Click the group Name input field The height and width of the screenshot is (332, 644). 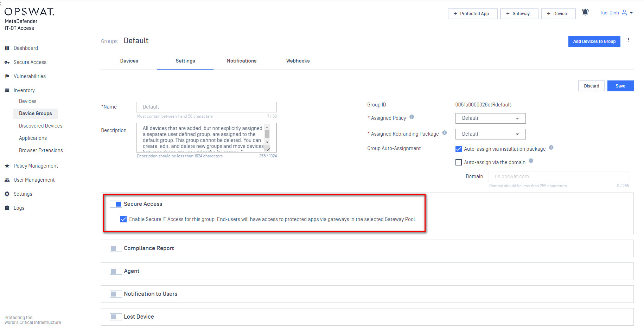pos(206,107)
